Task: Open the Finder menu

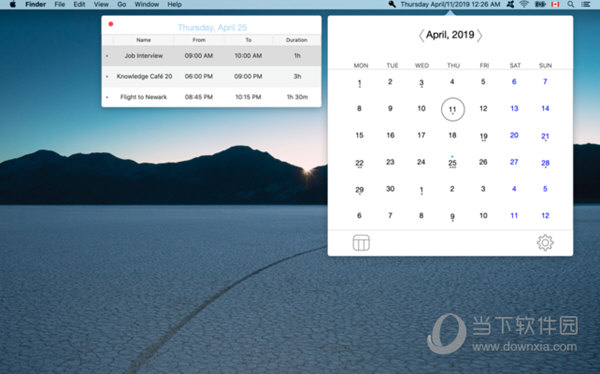Action: point(35,4)
